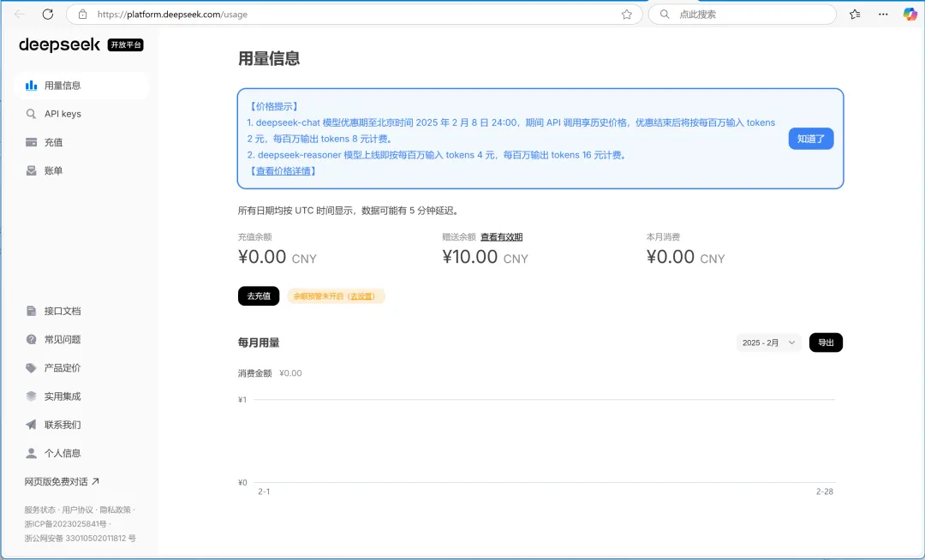Open 联系我们 from the sidebar
Image resolution: width=925 pixels, height=560 pixels.
click(81, 425)
